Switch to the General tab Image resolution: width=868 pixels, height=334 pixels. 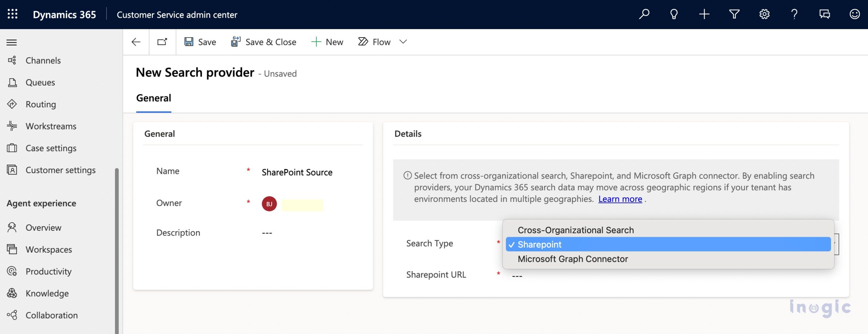pyautogui.click(x=154, y=98)
